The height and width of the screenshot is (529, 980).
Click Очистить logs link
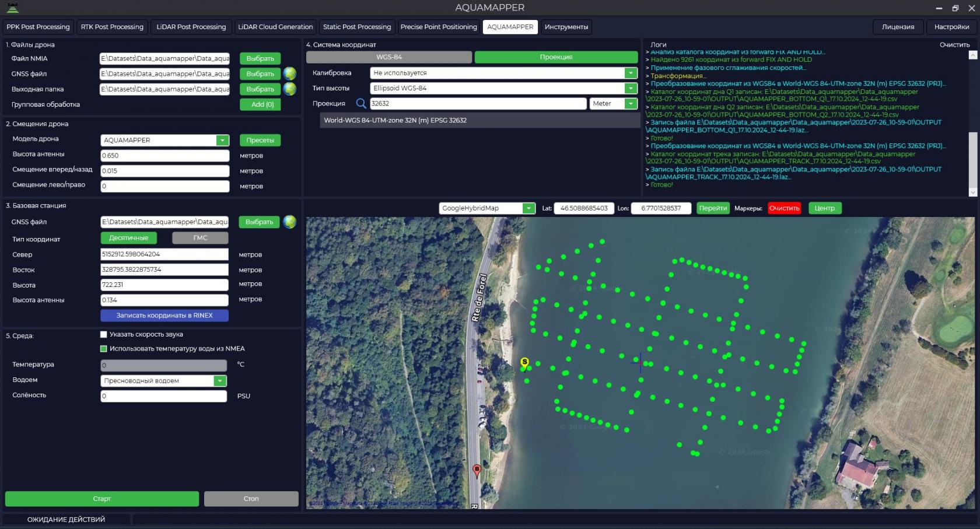point(954,45)
